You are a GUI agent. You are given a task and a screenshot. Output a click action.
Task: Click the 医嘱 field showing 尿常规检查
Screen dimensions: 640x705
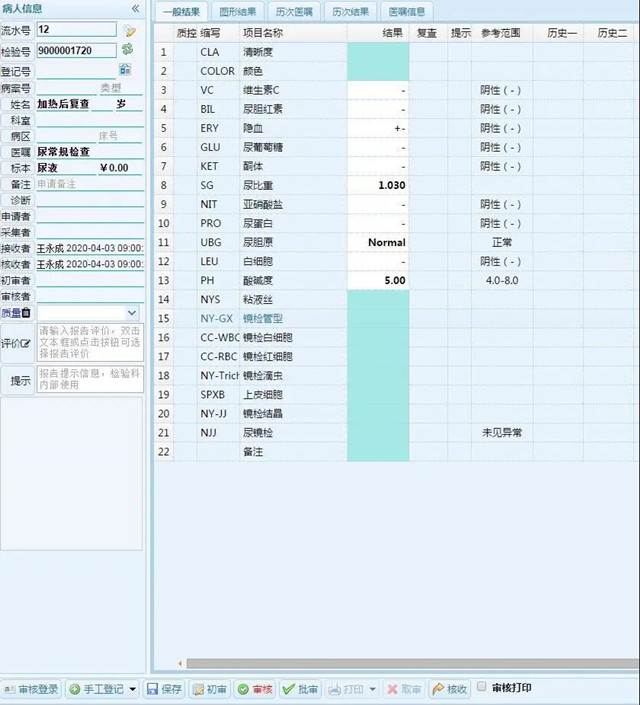(90, 152)
